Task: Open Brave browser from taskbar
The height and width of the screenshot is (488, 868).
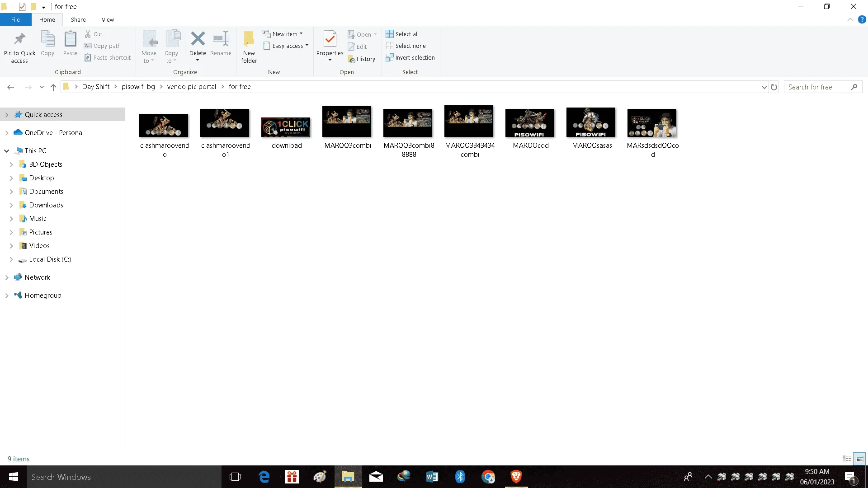Action: 516,477
